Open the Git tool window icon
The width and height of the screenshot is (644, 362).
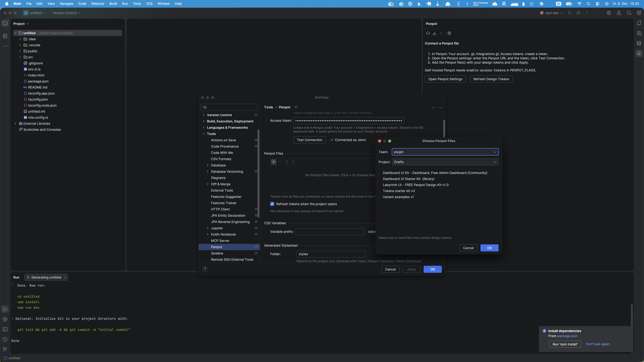[5, 350]
